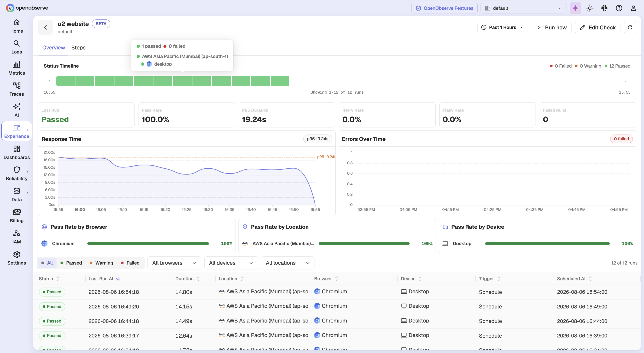Click the Pass Rate by Browser globe icon
This screenshot has height=353, width=644.
(45, 227)
